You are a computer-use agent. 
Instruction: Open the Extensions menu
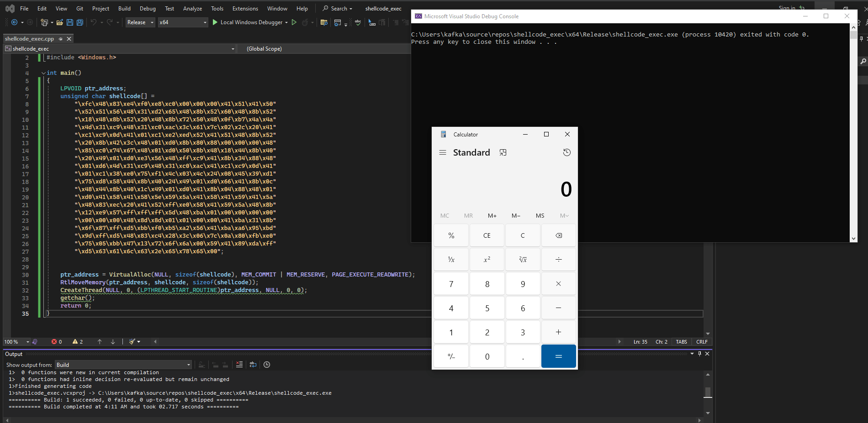(245, 9)
